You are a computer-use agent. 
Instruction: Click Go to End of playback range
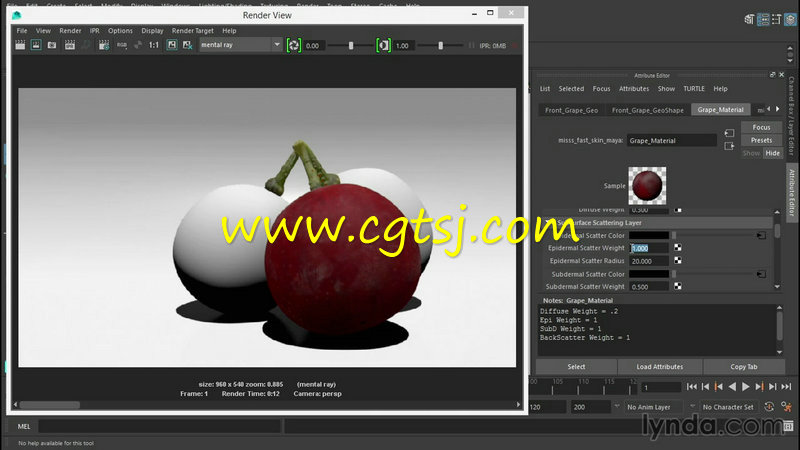coord(786,387)
